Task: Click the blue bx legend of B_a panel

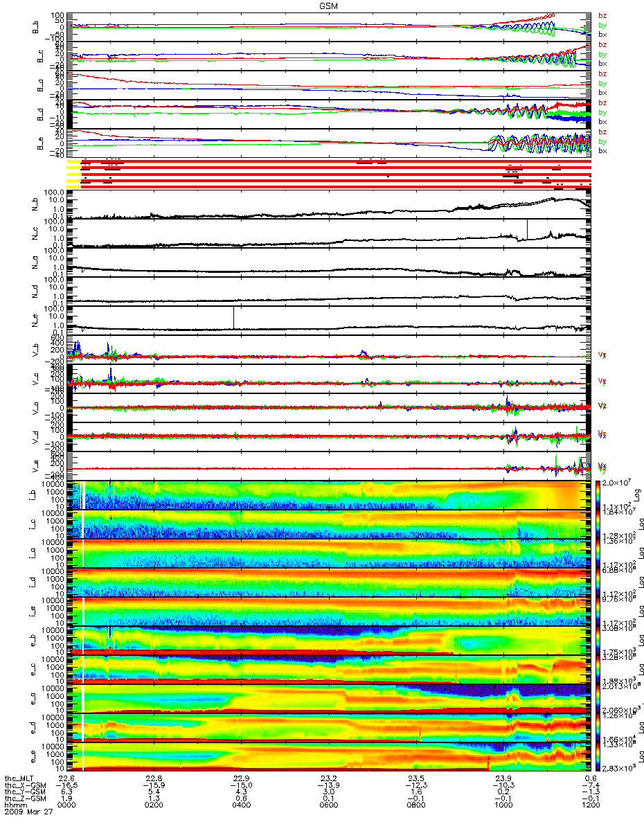Action: [x=602, y=92]
